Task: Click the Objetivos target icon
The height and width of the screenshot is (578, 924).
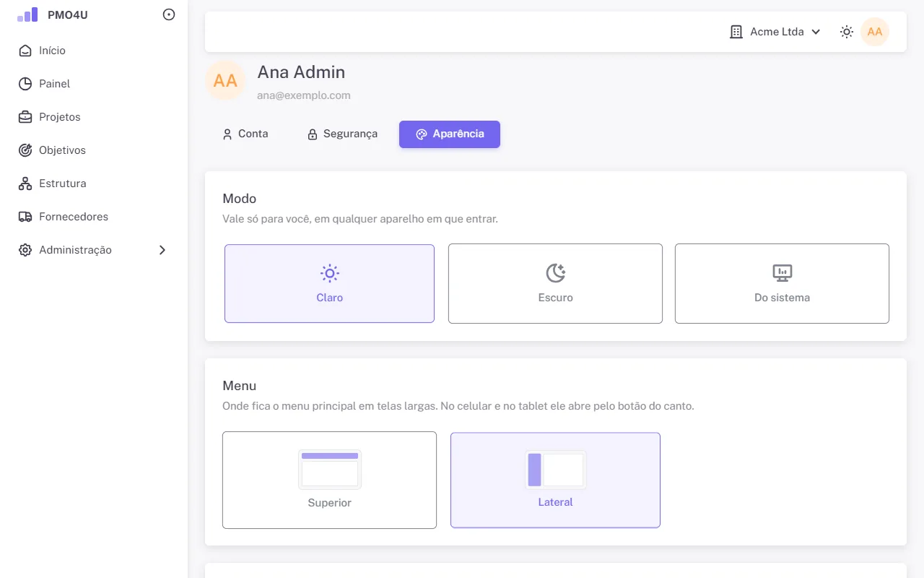Action: tap(25, 150)
